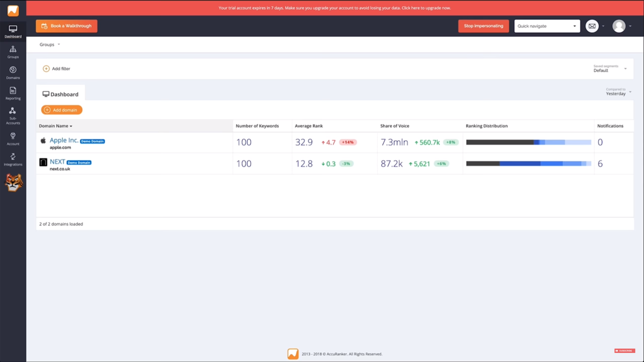Open the mail messages icon
The image size is (644, 362).
(x=592, y=26)
